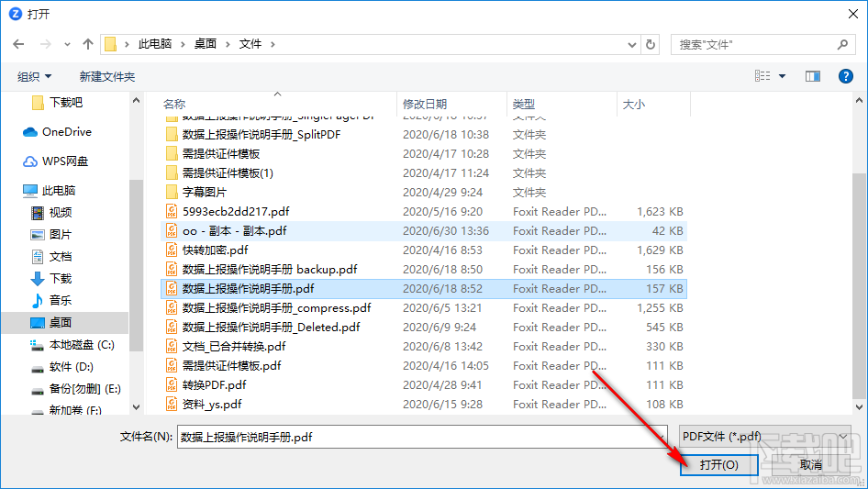The width and height of the screenshot is (868, 489).
Task: Select folder 需提供证件模板(1)
Action: point(228,173)
